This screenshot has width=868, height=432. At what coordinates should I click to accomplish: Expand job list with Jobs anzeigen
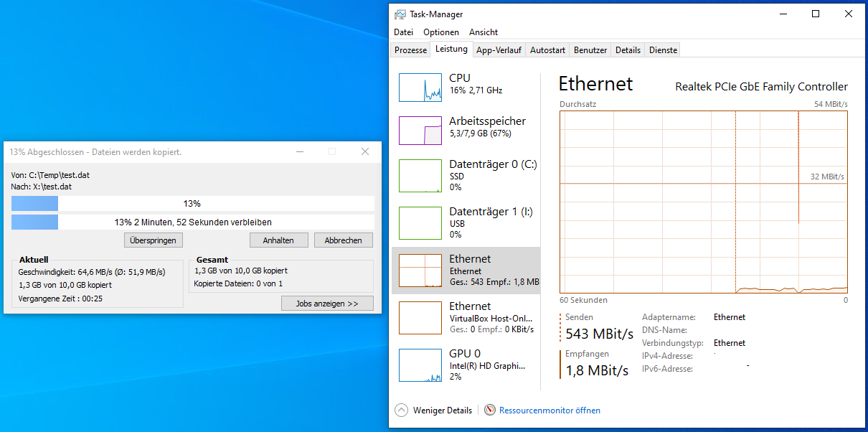327,304
